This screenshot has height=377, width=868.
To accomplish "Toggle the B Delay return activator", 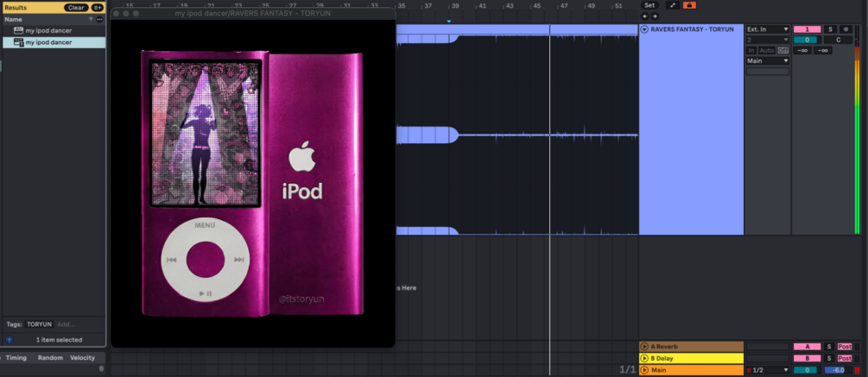I will pos(807,358).
